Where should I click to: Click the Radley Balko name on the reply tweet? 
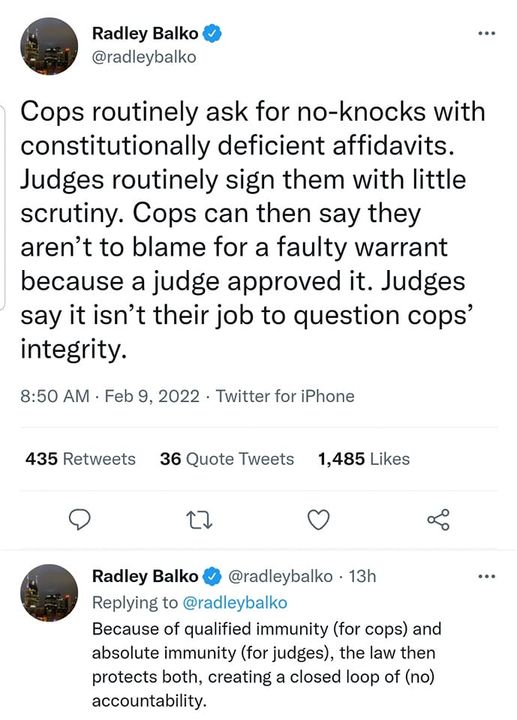pos(145,576)
